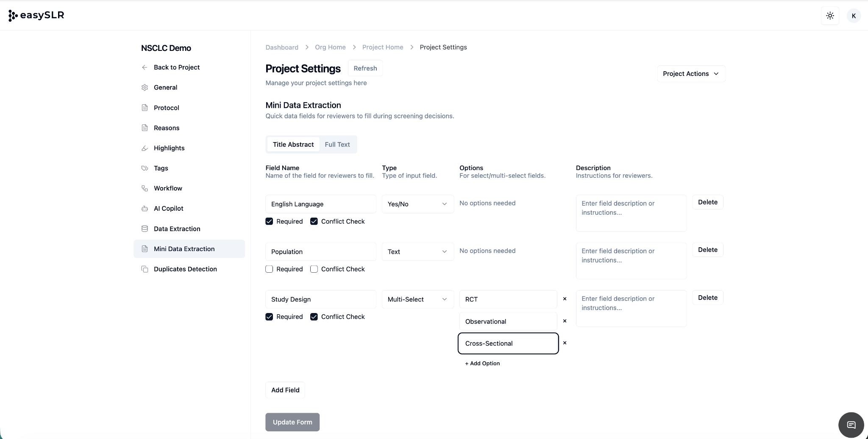This screenshot has height=439, width=868.
Task: Click the Add Field button
Action: coord(285,390)
